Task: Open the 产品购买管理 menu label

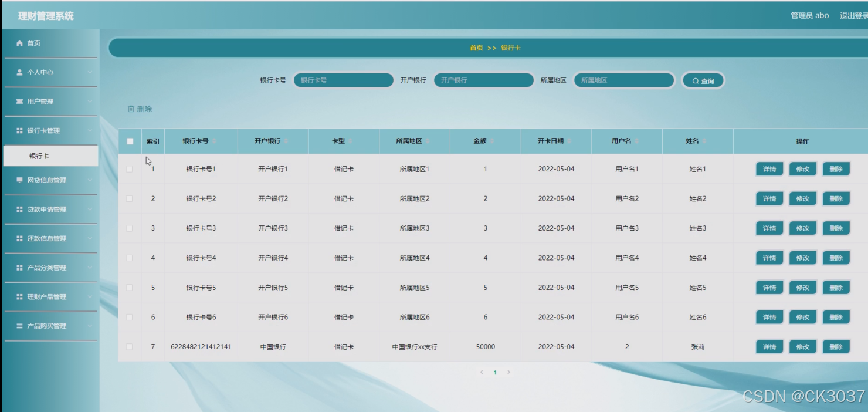Action: 47,326
